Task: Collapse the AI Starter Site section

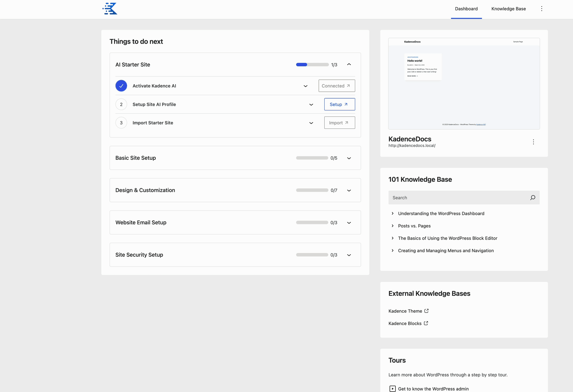Action: pos(349,65)
